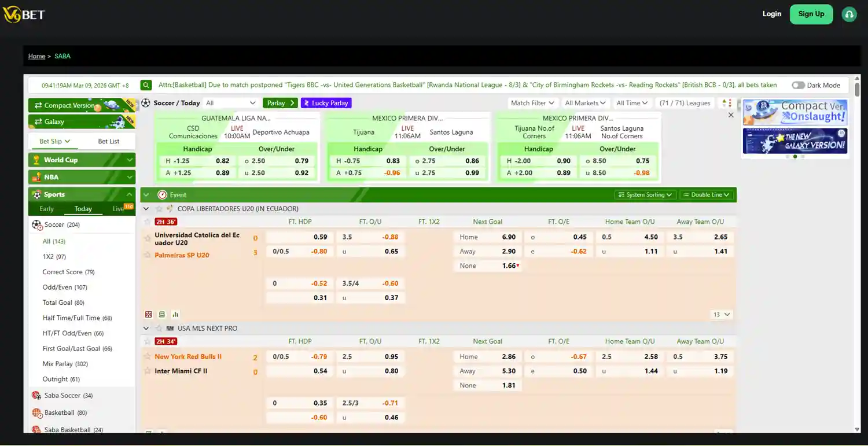This screenshot has width=868, height=446.
Task: Select the soccer ball icon near Soccer/Today
Action: (146, 102)
